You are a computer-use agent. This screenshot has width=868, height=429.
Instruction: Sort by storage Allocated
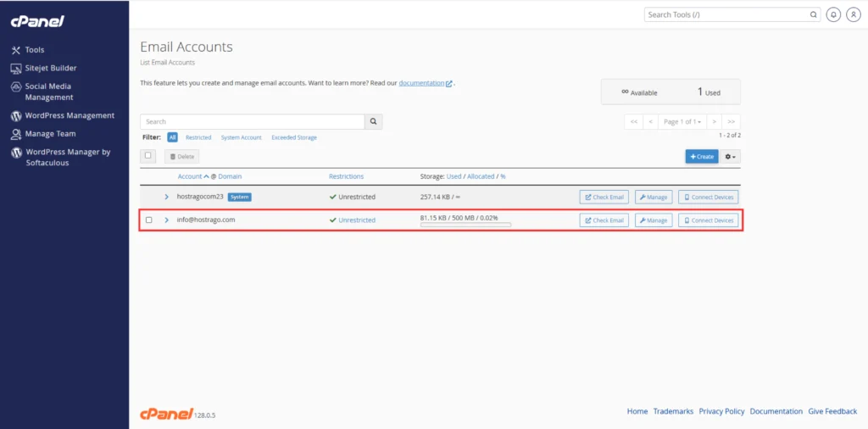point(481,176)
